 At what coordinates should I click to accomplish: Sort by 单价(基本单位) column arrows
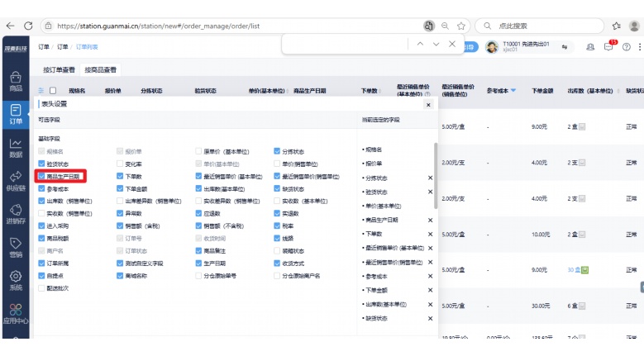pos(288,91)
